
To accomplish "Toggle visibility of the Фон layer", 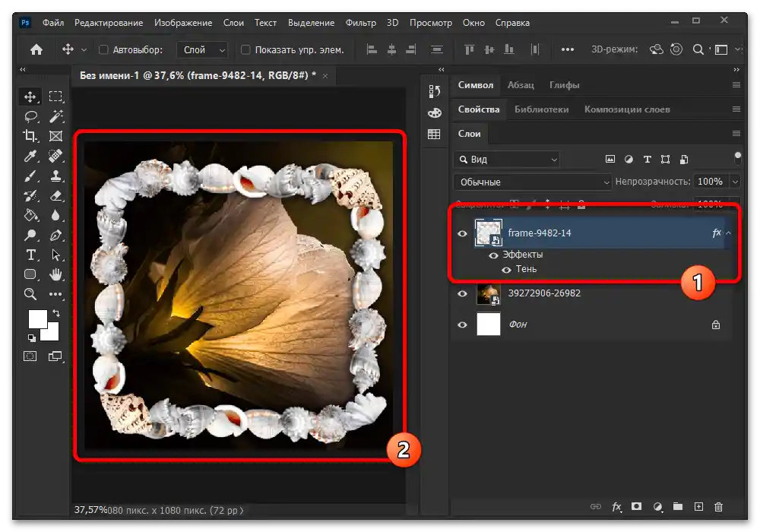I will [462, 325].
